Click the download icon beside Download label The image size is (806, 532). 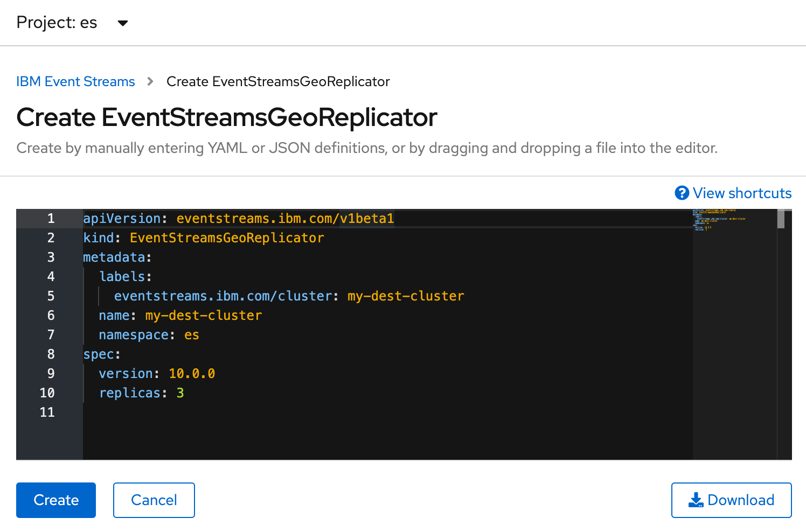click(697, 500)
